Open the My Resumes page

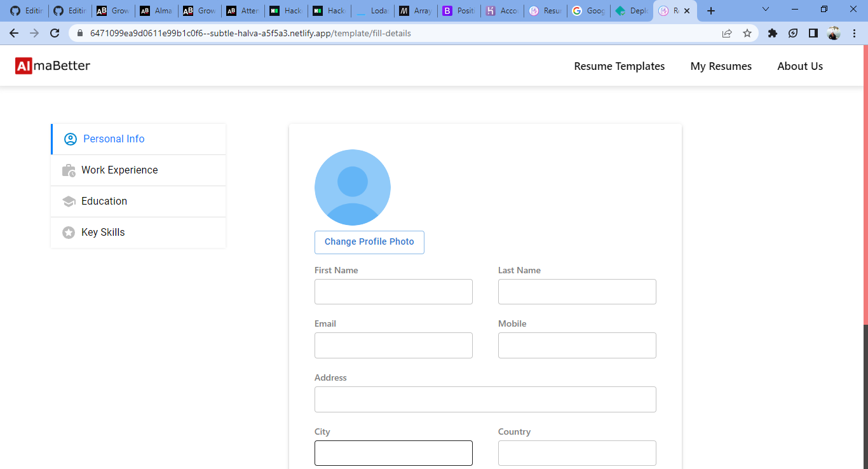click(721, 66)
